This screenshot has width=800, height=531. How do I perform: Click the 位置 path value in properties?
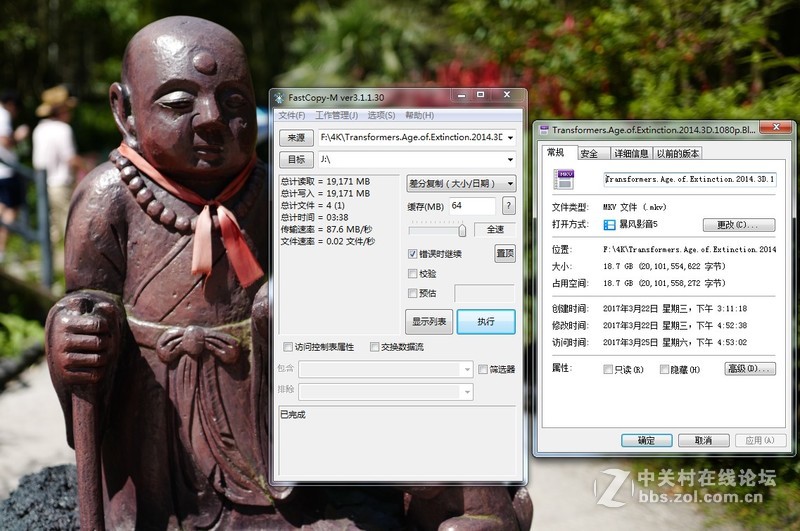coord(689,249)
